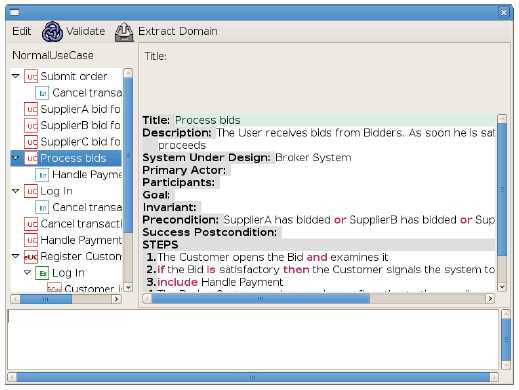Click the tree panel horizontal scrollbar thumb
This screenshot has height=390, width=519.
(46, 299)
